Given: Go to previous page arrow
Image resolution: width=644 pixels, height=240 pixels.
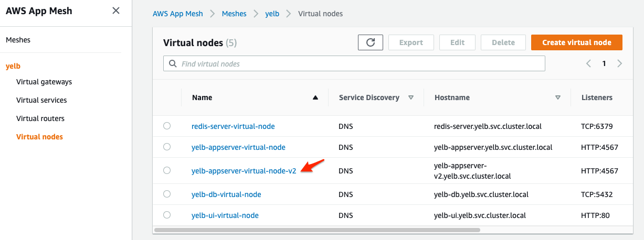Looking at the screenshot, I should 588,63.
